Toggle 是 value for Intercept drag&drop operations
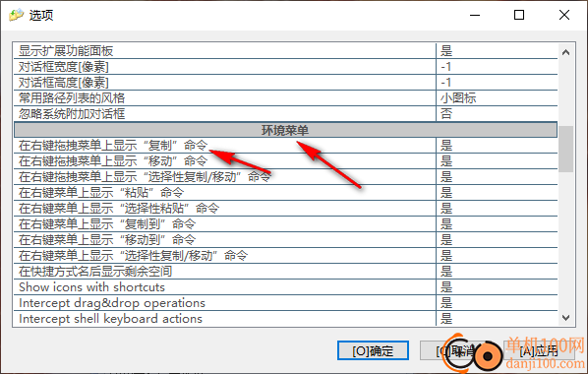The image size is (588, 374). pos(497,303)
